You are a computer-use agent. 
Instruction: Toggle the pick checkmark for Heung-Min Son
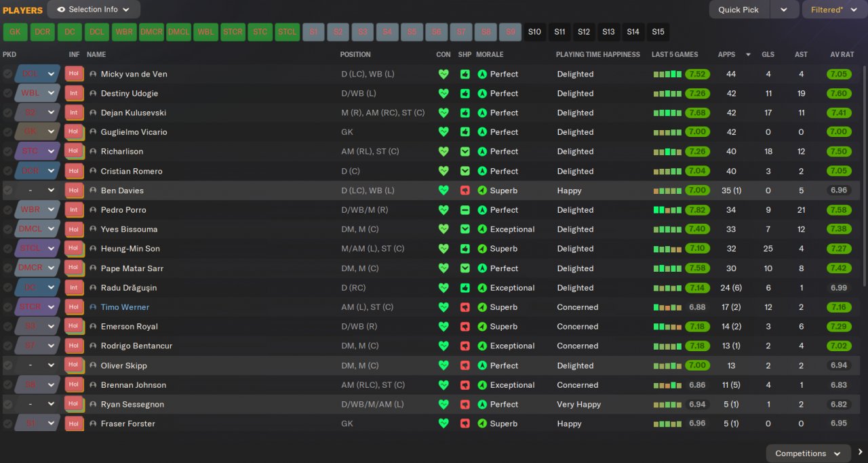tap(7, 249)
